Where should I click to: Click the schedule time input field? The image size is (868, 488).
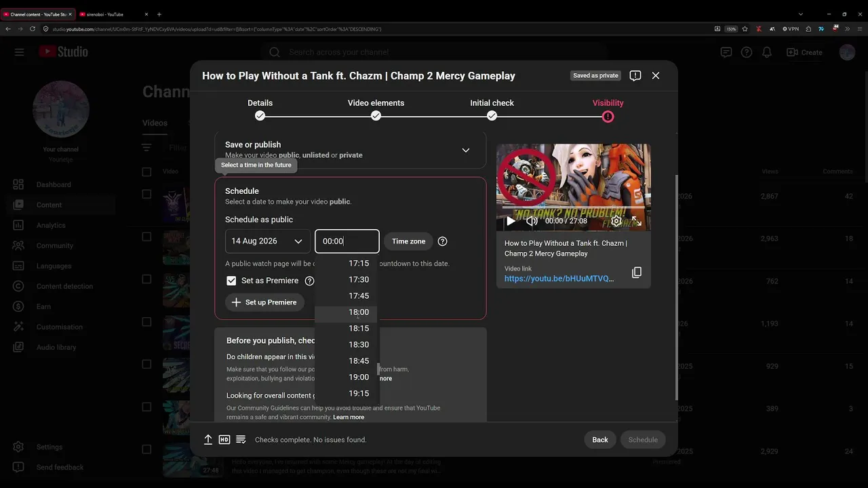click(x=347, y=241)
